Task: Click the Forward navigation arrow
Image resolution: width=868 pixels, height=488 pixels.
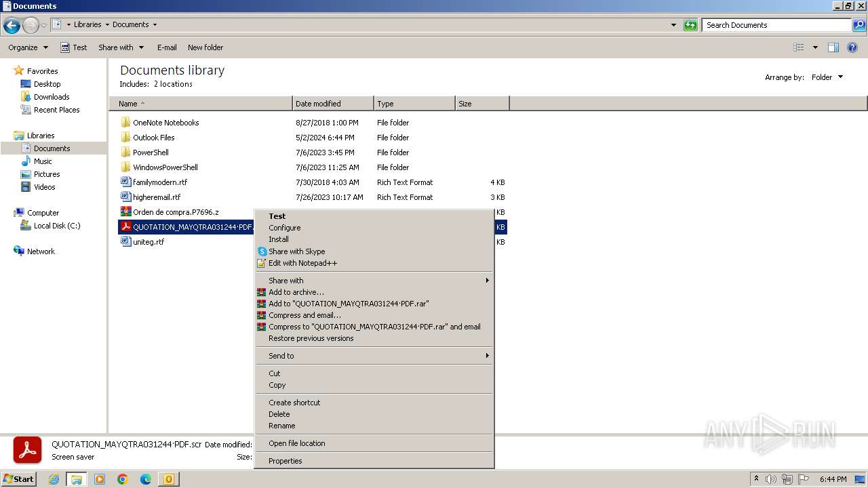Action: pyautogui.click(x=31, y=25)
